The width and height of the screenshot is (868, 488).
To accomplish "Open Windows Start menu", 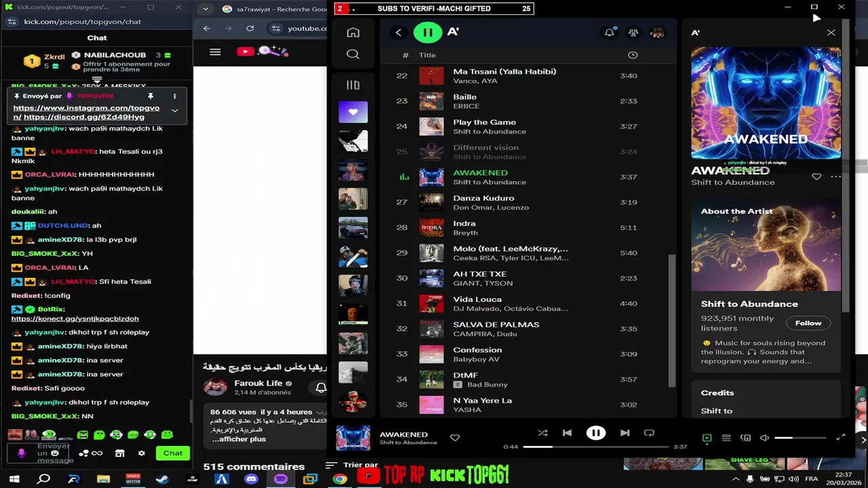I will pos(14,479).
